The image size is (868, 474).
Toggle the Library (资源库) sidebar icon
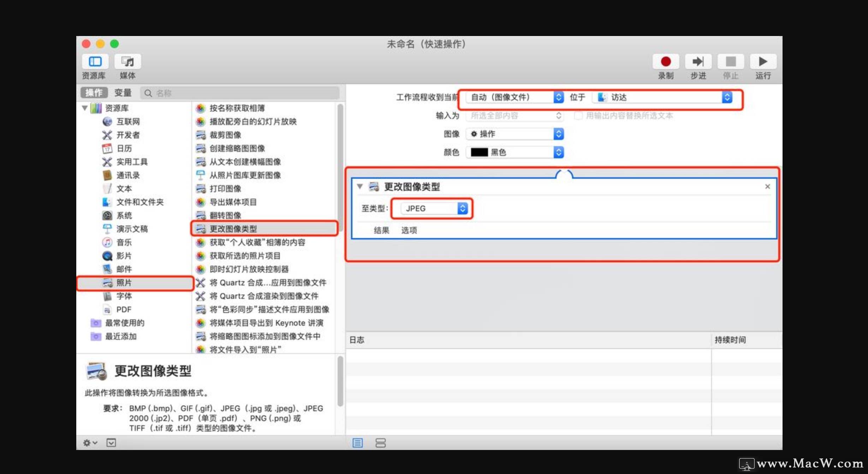pos(95,62)
